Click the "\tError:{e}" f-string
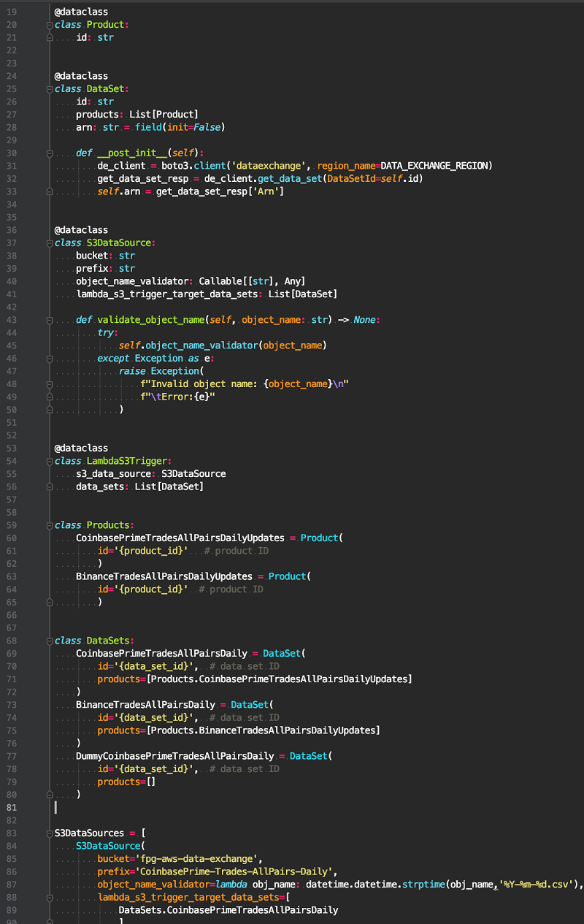 pyautogui.click(x=179, y=397)
